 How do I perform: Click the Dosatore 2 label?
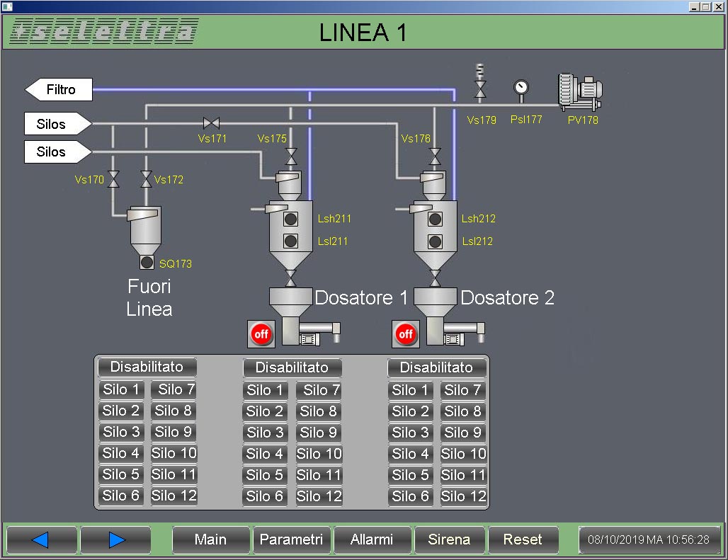click(508, 298)
